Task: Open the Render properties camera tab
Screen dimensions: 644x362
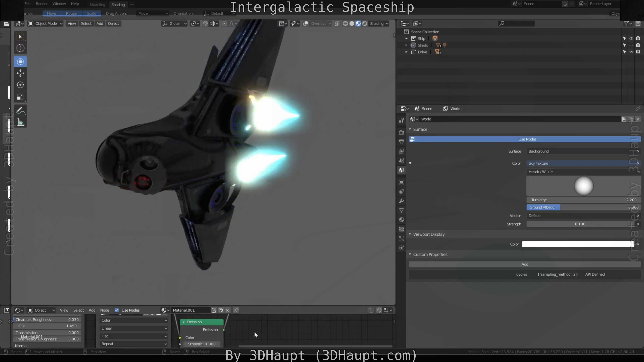Action: (401, 132)
